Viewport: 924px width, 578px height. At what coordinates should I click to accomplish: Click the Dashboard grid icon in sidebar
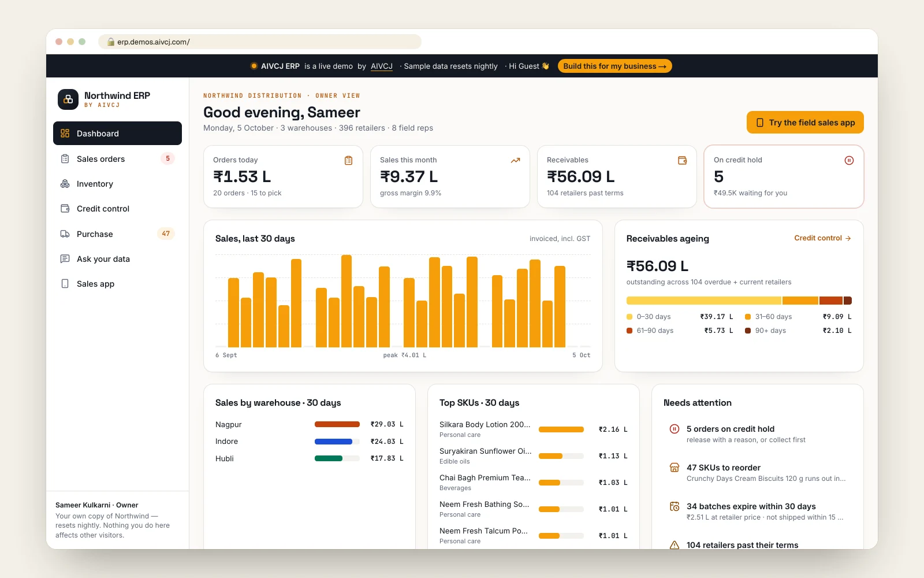pyautogui.click(x=65, y=134)
